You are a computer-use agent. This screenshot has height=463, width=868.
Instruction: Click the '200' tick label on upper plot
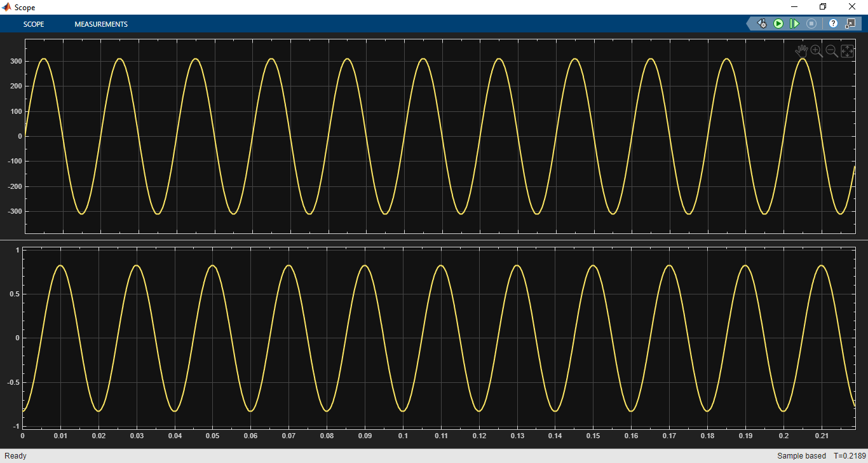coord(15,86)
